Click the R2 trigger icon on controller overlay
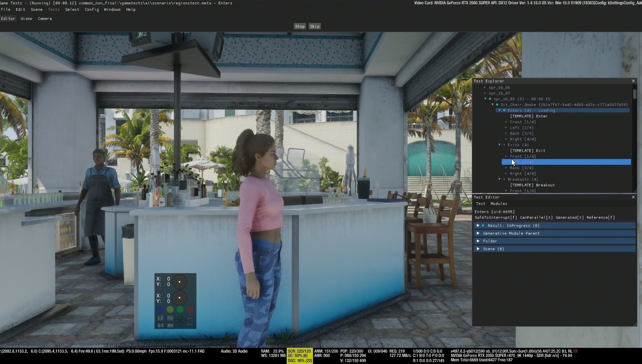 tap(170, 318)
